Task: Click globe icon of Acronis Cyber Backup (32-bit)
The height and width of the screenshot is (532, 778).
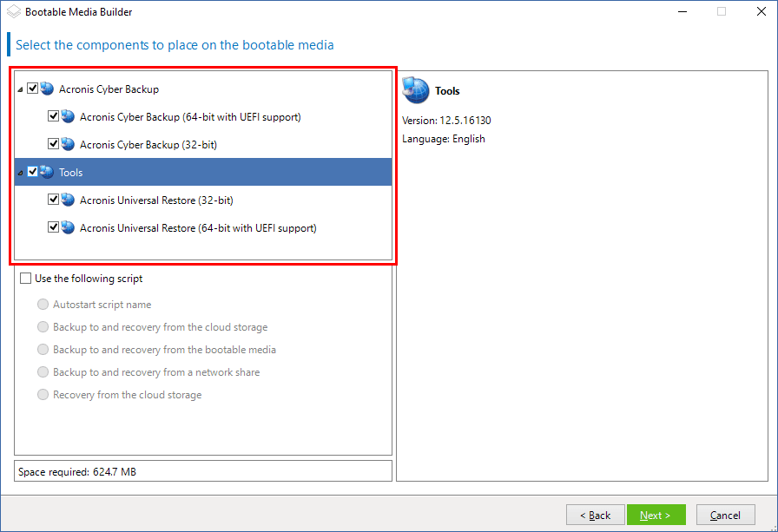Action: 68,144
